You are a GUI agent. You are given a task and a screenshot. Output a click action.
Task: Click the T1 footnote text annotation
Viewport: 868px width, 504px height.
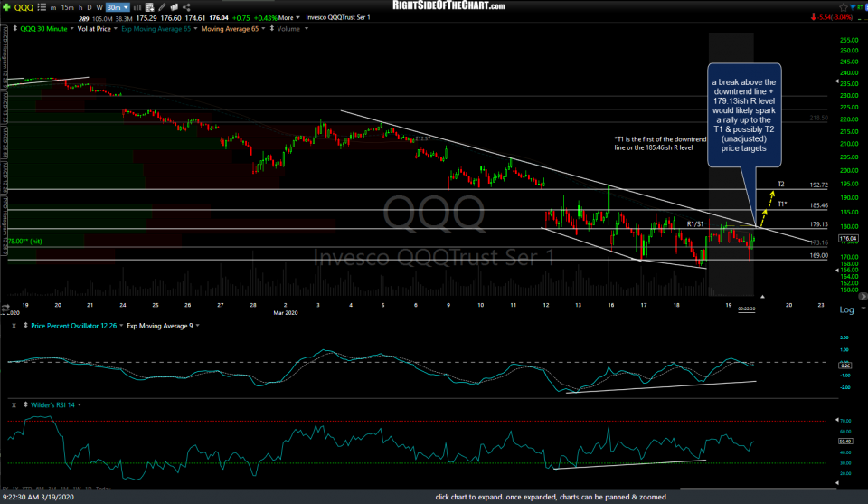pos(660,144)
